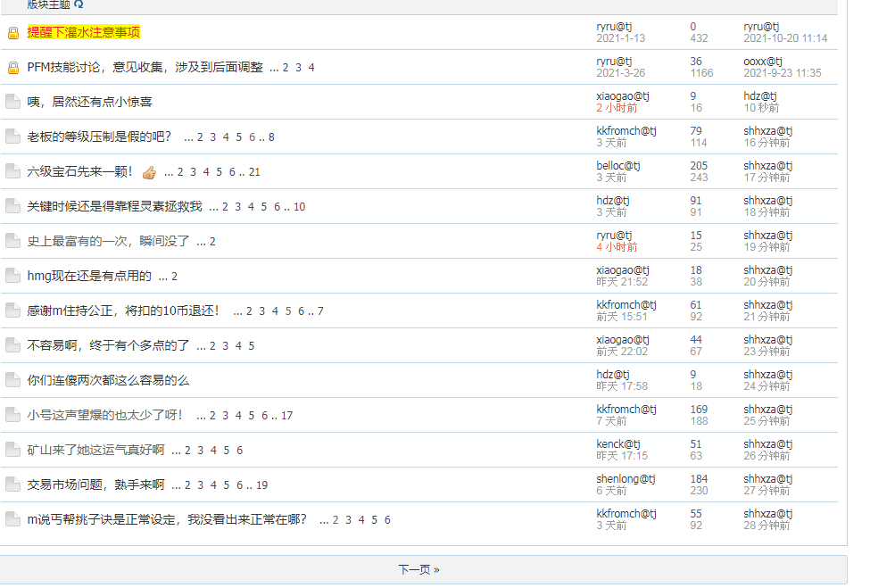This screenshot has height=588, width=870.
Task: Open thread 矿山来了她这运气真好啊
Action: (96, 450)
